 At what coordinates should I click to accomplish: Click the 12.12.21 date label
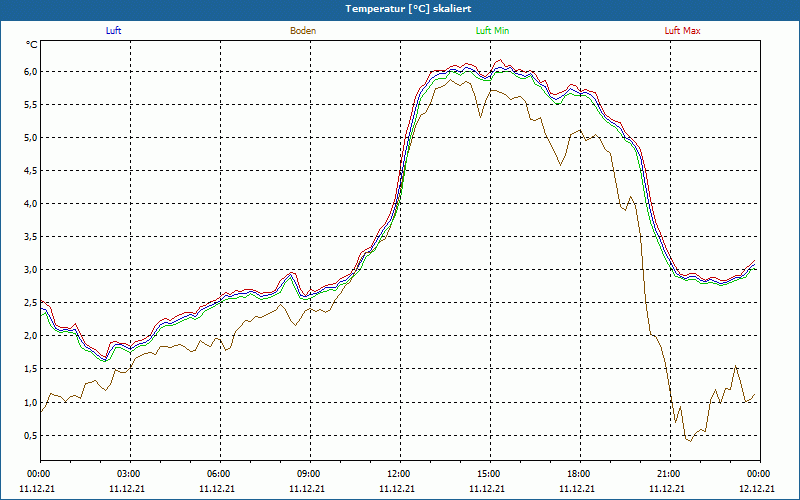coord(757,489)
